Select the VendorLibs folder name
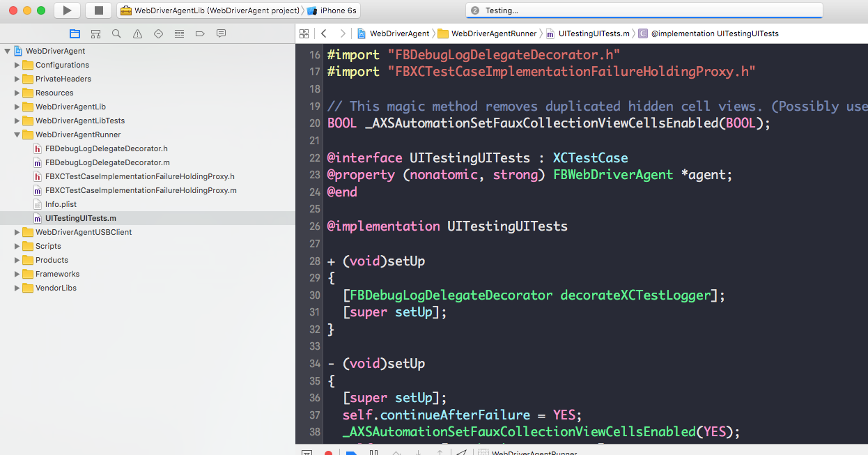The height and width of the screenshot is (455, 868). [56, 288]
